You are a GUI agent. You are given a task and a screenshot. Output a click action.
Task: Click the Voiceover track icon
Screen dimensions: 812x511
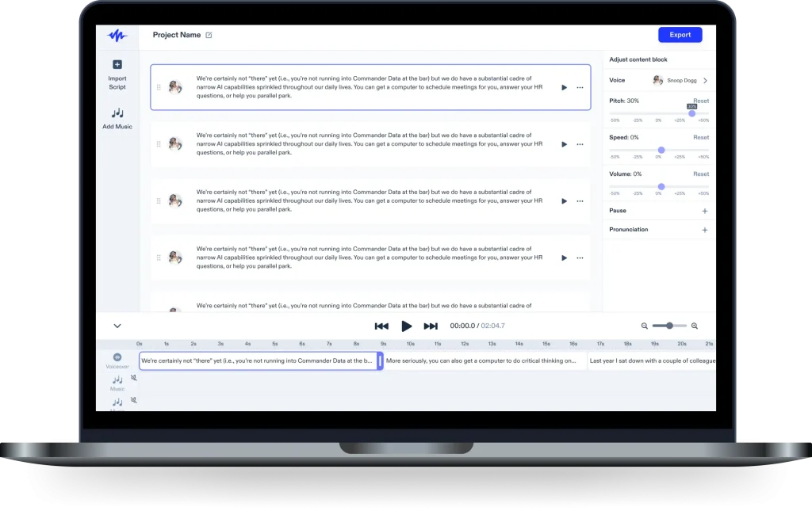click(x=117, y=357)
